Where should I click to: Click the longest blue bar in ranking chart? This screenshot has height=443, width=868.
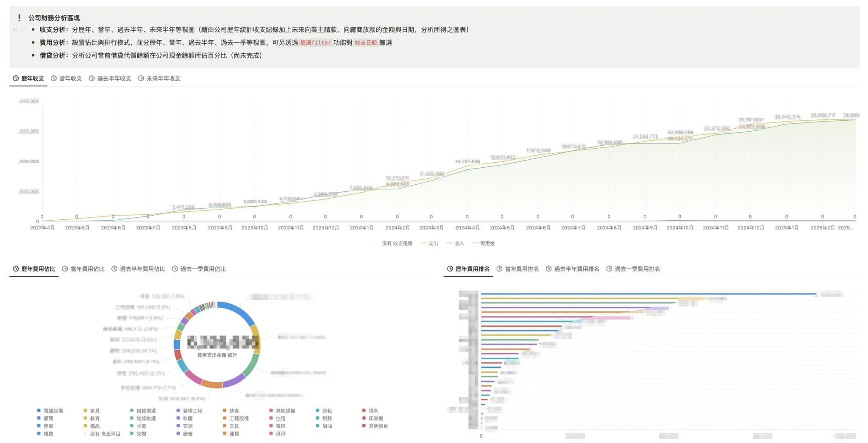(648, 294)
